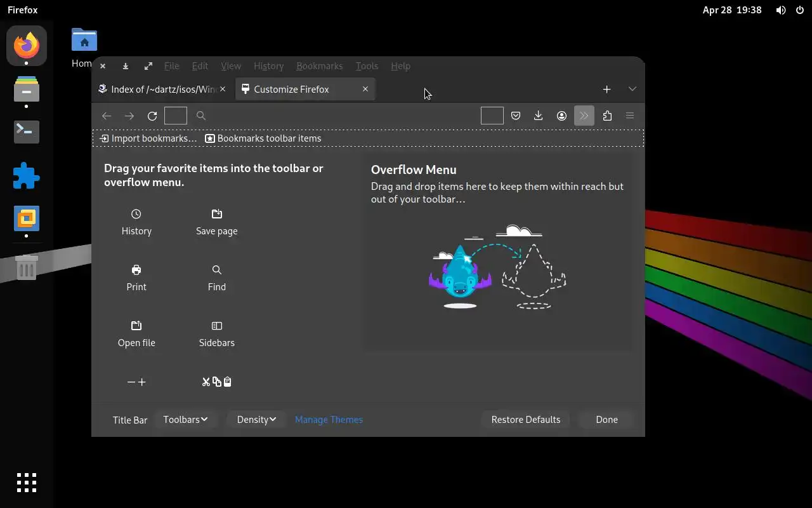The image size is (812, 508).
Task: Click the cut-copy-paste edit controls widget
Action: pyautogui.click(x=217, y=382)
